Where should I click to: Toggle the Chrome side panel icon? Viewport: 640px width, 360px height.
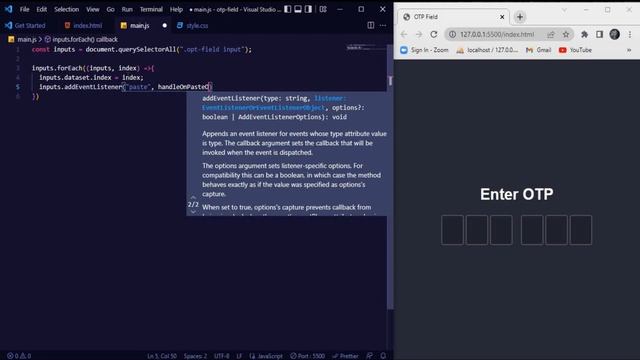coord(599,34)
